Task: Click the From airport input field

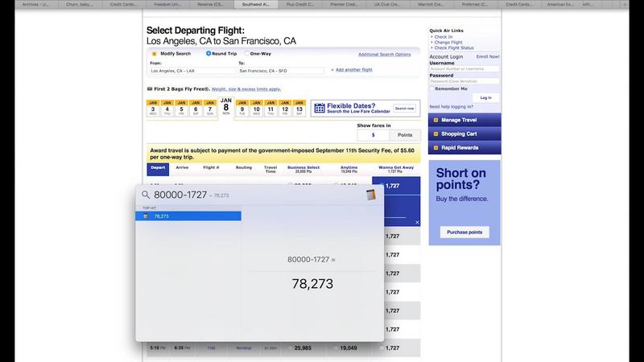Action: point(192,71)
